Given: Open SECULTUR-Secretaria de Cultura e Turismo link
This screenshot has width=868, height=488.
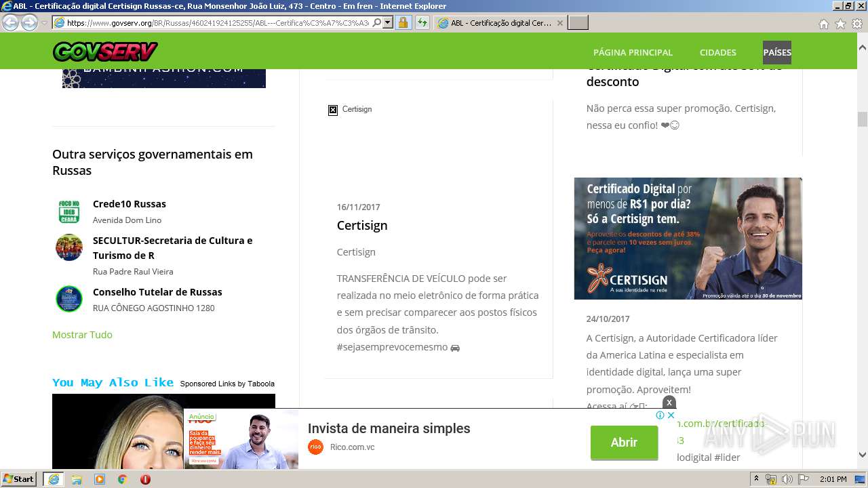Looking at the screenshot, I should (x=172, y=248).
